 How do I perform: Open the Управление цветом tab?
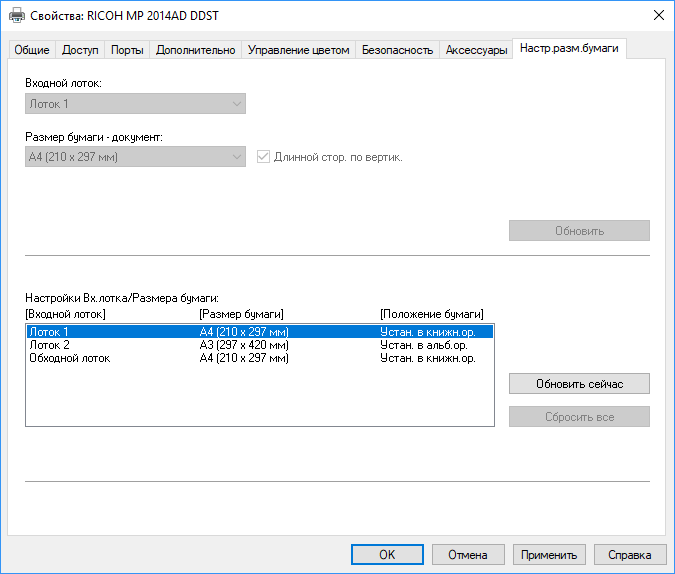(x=298, y=50)
